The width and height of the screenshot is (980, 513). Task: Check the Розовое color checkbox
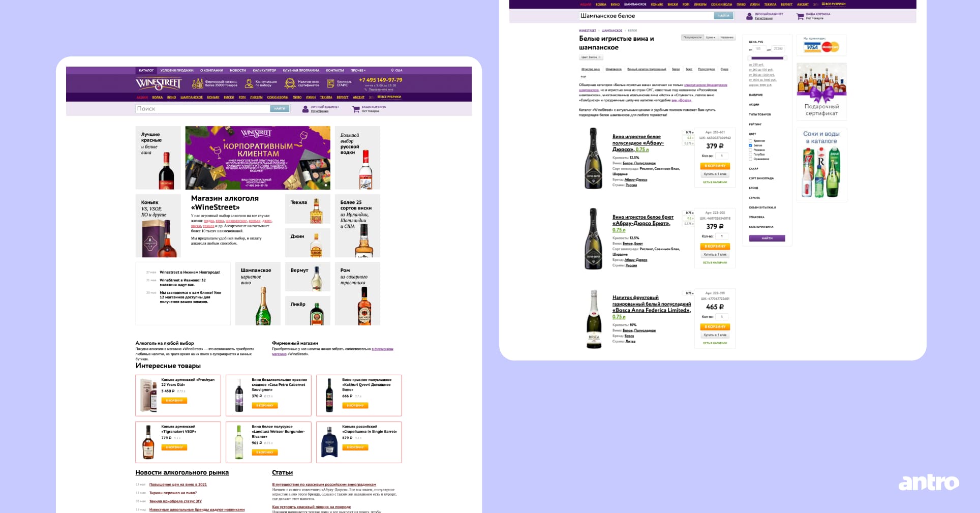coord(750,150)
